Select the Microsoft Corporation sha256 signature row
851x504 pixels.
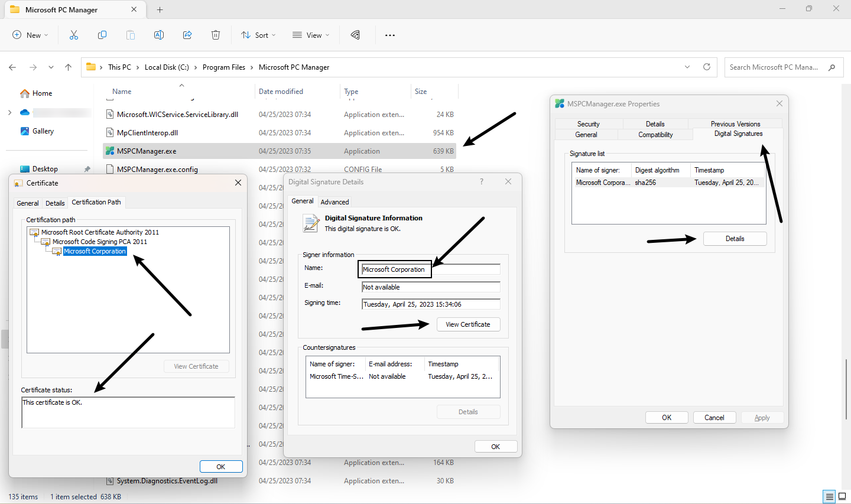click(668, 183)
